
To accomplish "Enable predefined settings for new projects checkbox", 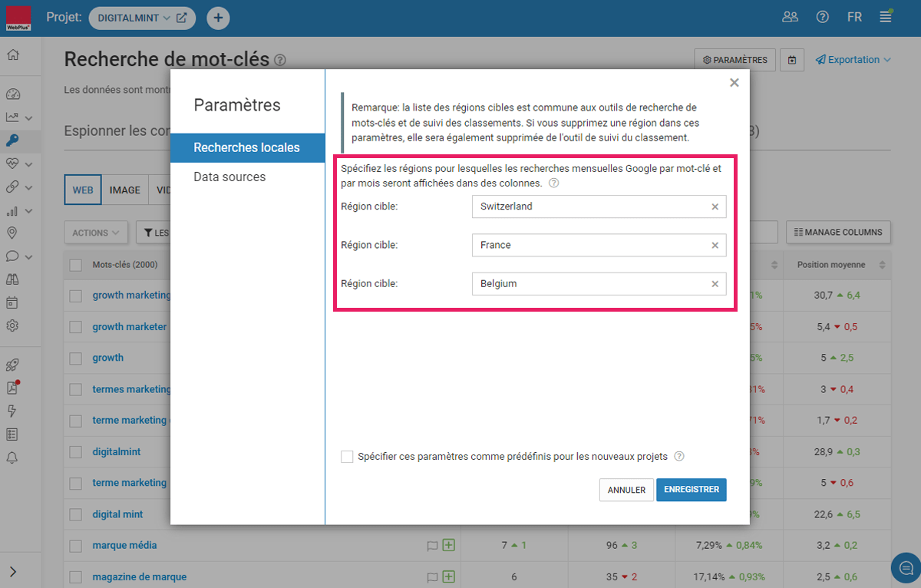I will pyautogui.click(x=347, y=457).
